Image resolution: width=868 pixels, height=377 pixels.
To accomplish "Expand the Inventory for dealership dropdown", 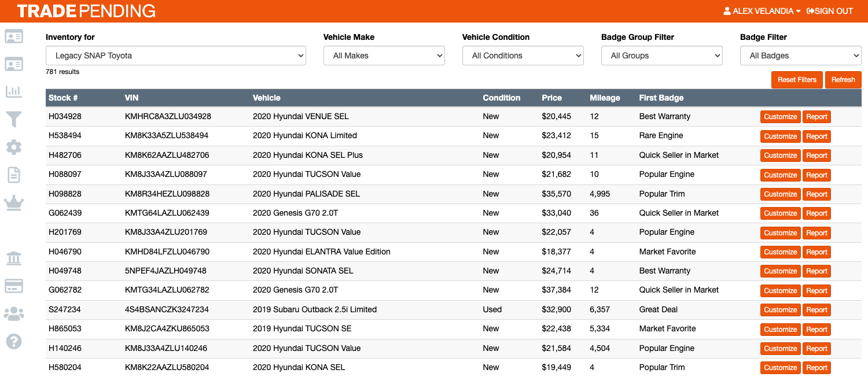I will pyautogui.click(x=175, y=56).
